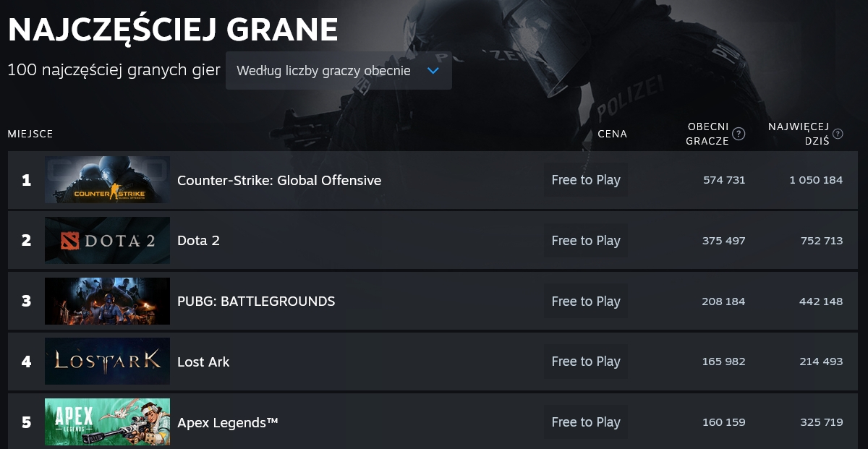Click Free to Play for Apex Legends
Screen dimensions: 868x449
click(x=586, y=422)
